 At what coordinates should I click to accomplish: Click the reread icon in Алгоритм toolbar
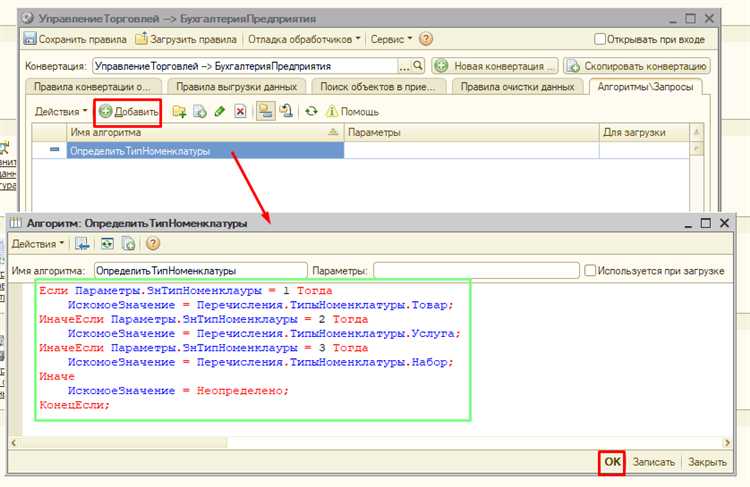[x=107, y=244]
